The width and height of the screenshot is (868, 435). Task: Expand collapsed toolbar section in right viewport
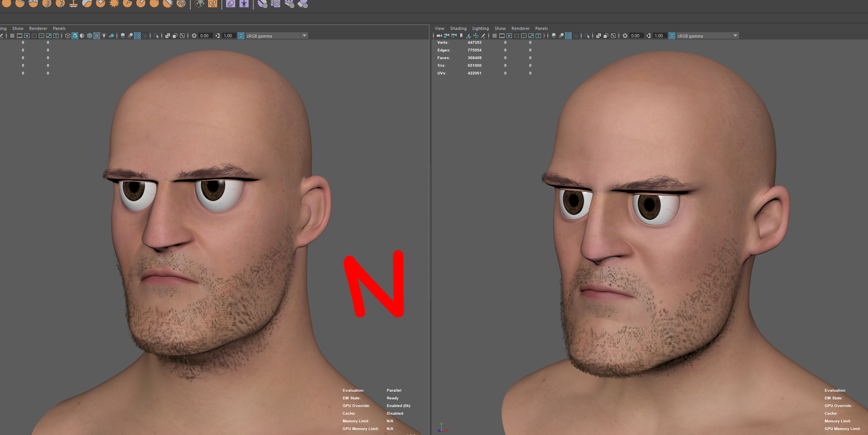544,36
